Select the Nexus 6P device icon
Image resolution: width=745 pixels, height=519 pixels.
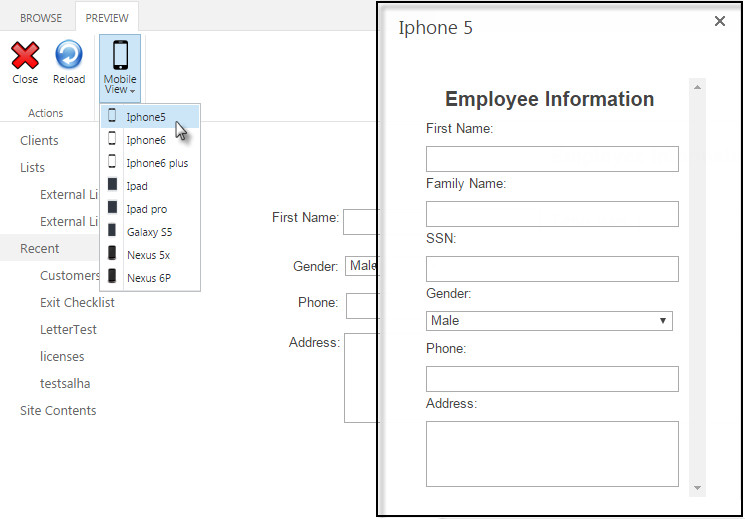112,276
